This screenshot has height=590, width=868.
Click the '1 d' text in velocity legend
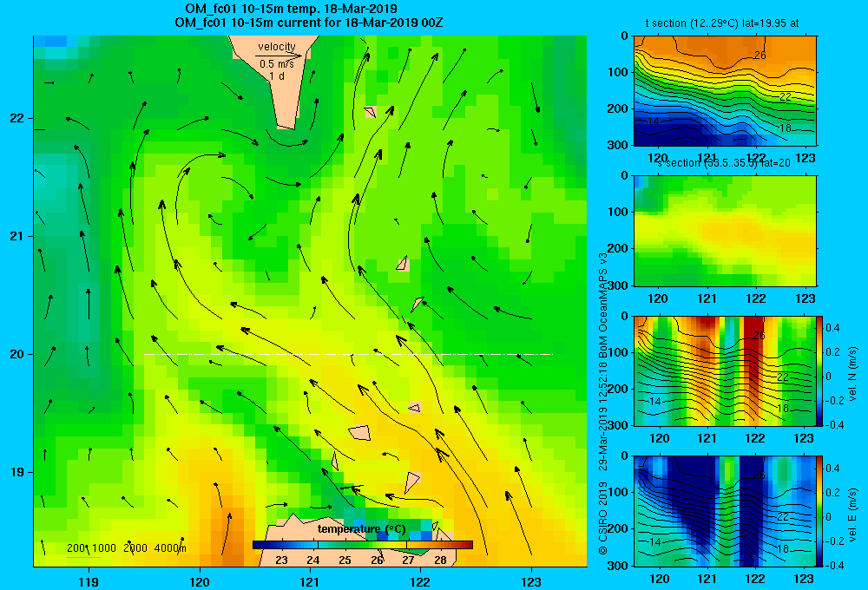[277, 75]
